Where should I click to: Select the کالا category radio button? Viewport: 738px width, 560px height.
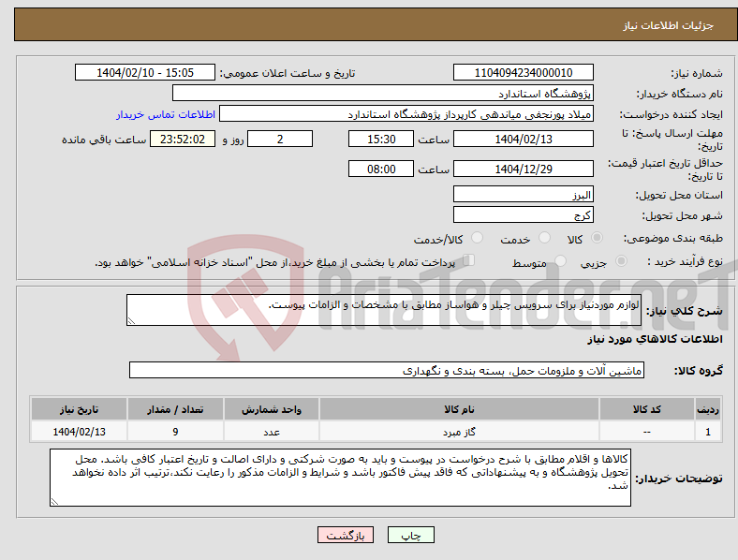click(x=597, y=238)
